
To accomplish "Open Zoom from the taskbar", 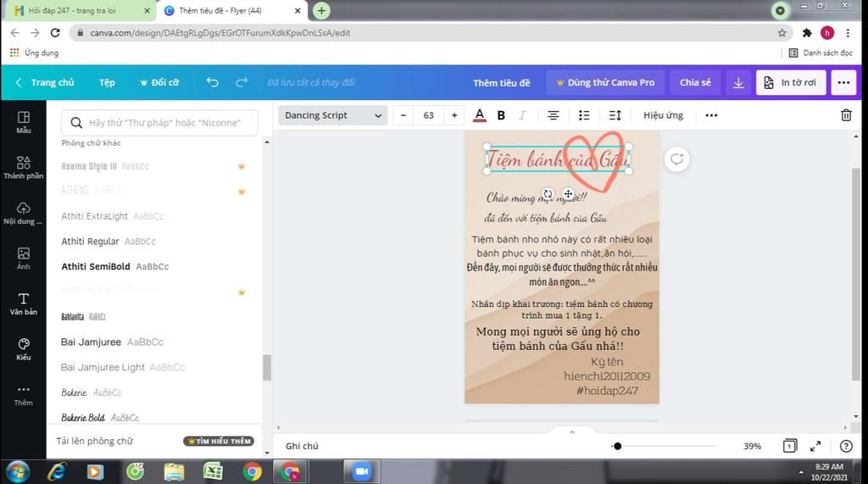I will click(361, 472).
